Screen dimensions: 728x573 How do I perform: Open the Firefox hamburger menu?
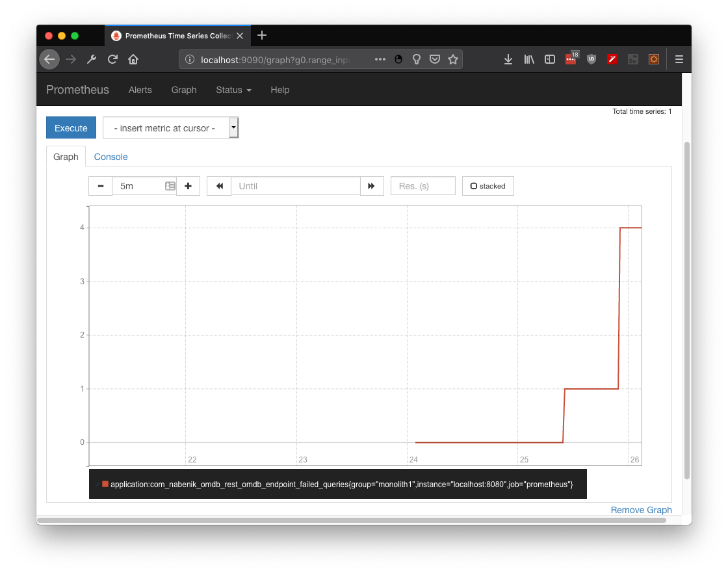679,59
